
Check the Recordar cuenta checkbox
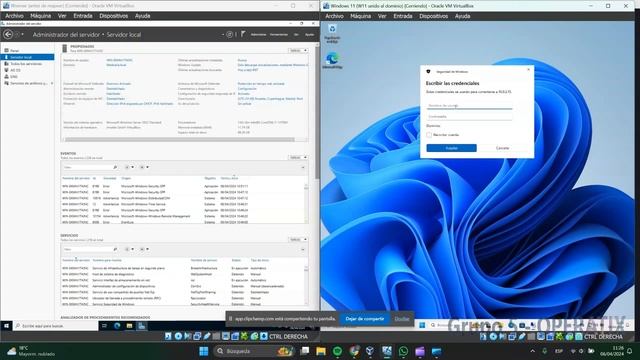(429, 135)
